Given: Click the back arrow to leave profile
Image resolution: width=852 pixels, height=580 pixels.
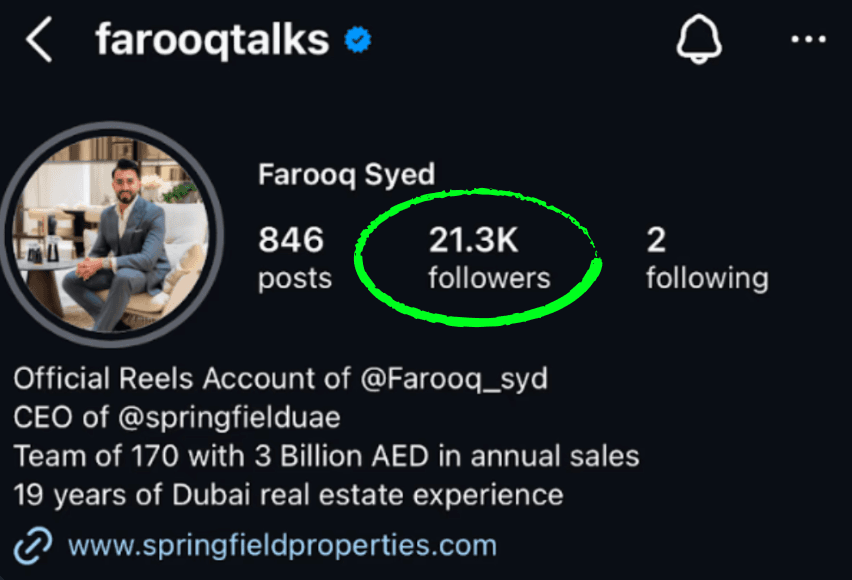Looking at the screenshot, I should [x=38, y=40].
